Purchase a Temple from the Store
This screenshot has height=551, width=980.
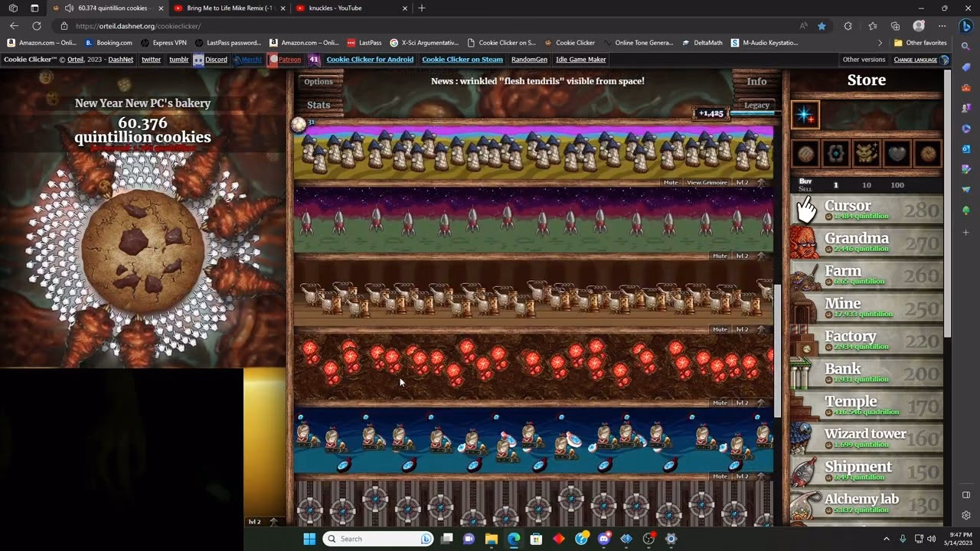[x=867, y=406]
